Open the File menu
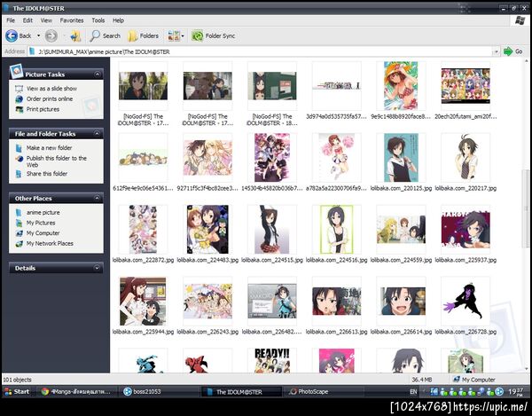Screen dimensions: 532x416 point(11,20)
